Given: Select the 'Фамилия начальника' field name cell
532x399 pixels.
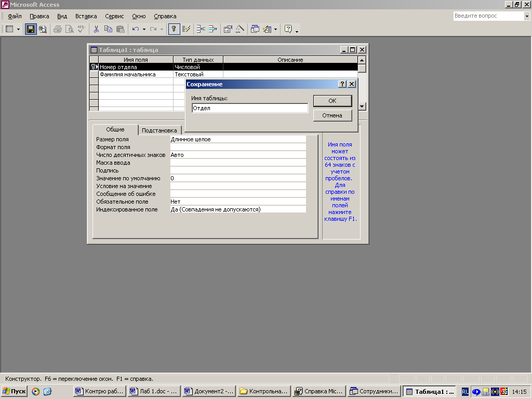Looking at the screenshot, I should 136,74.
